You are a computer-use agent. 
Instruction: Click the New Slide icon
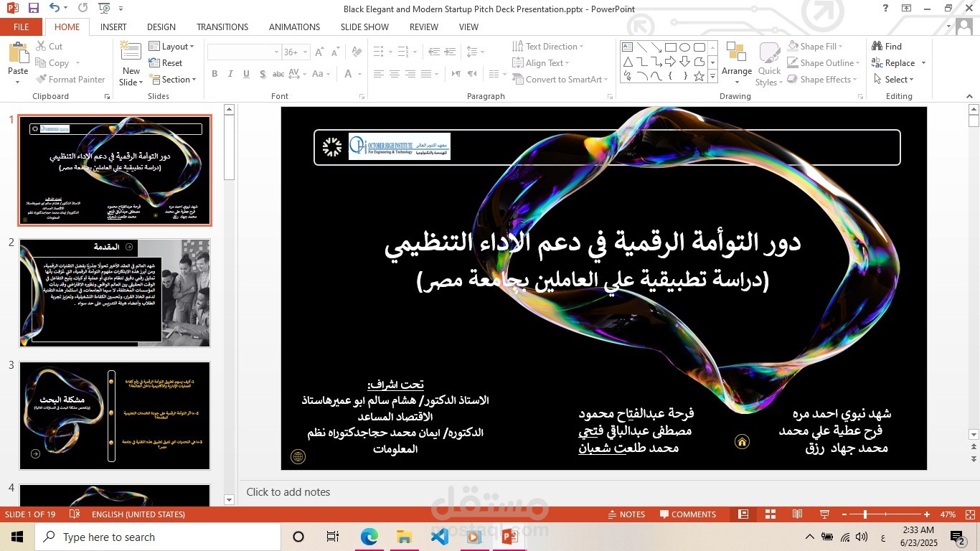point(131,52)
